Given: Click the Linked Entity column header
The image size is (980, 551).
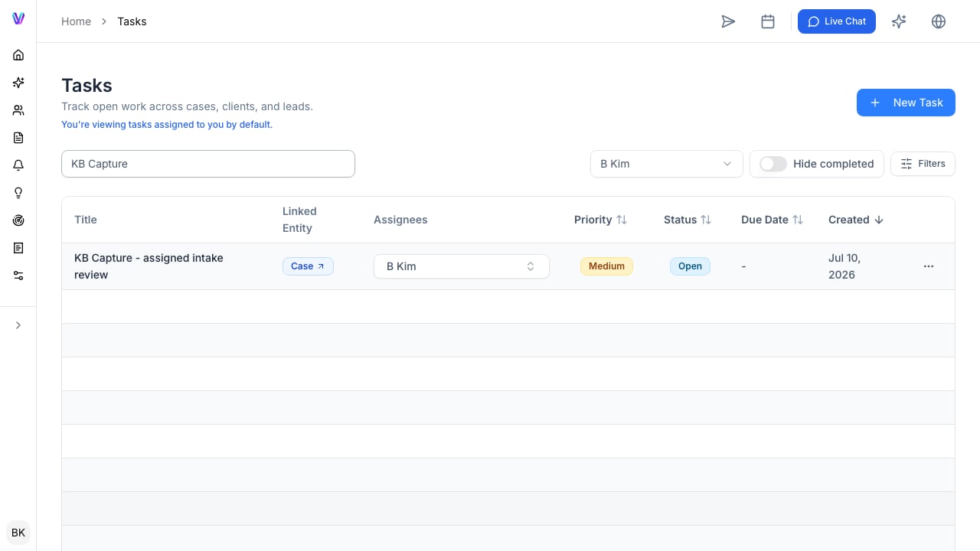Looking at the screenshot, I should click(x=299, y=220).
